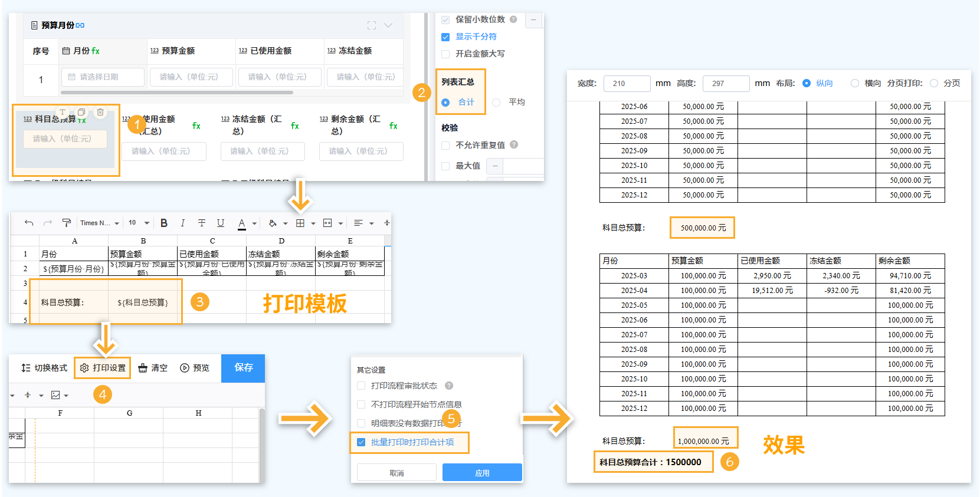This screenshot has height=497, width=980.
Task: Open the font size 10 dropdown
Action: (x=139, y=223)
